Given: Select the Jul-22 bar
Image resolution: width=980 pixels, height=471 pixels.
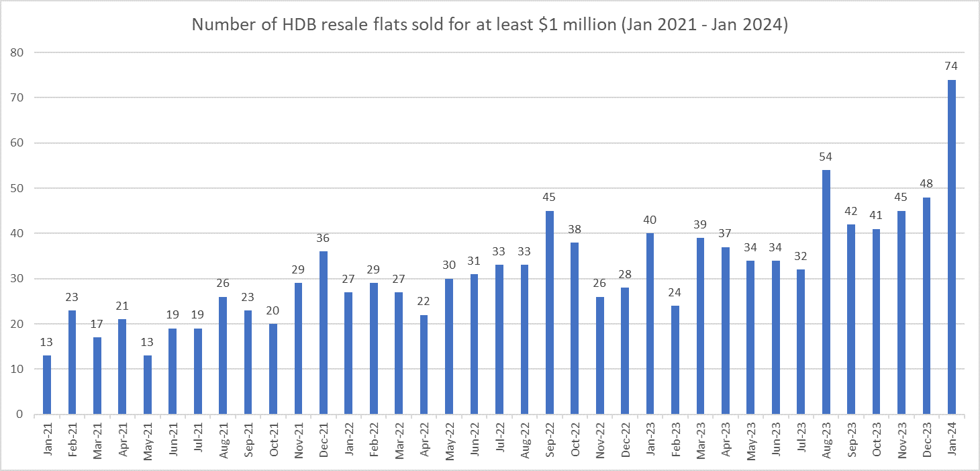Looking at the screenshot, I should coord(499,340).
